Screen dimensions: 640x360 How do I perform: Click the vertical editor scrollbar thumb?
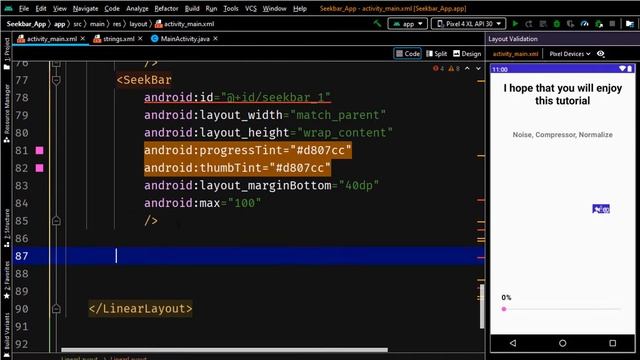click(482, 306)
